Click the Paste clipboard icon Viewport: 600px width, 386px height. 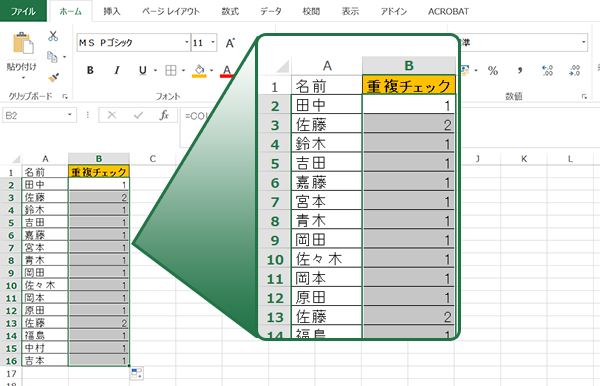[x=23, y=43]
